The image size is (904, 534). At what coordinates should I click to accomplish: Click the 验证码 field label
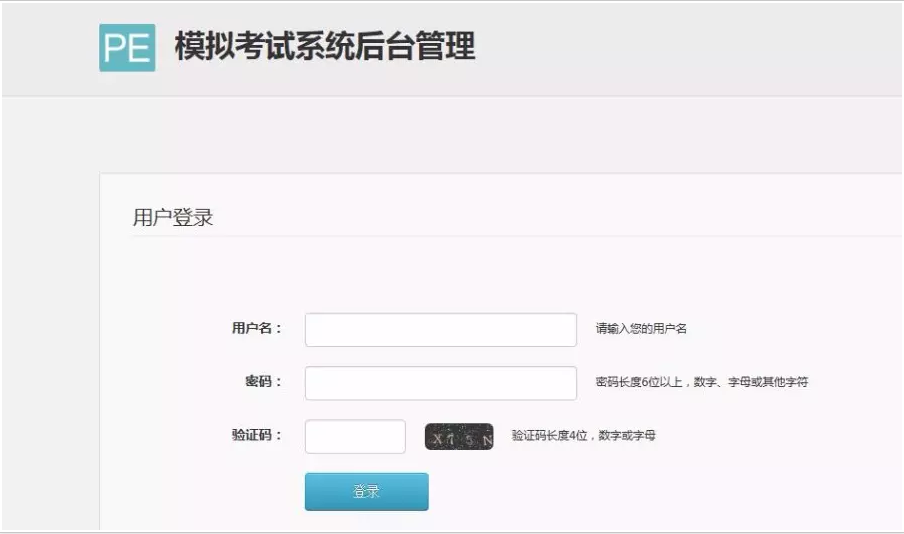coord(256,435)
